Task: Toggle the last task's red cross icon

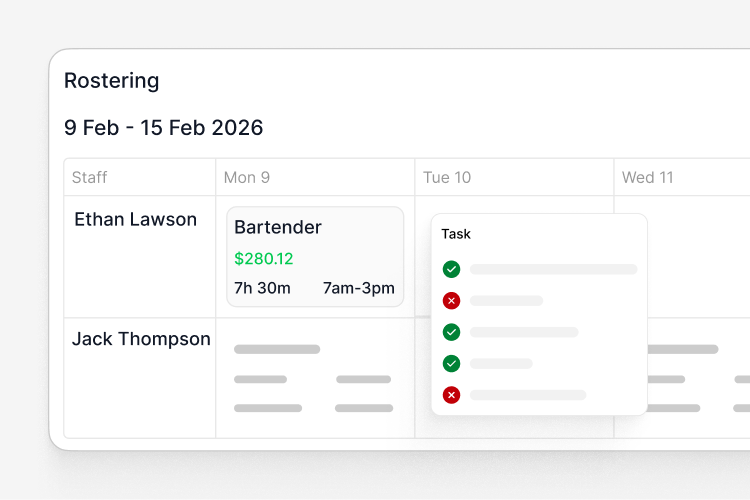Action: pos(451,395)
